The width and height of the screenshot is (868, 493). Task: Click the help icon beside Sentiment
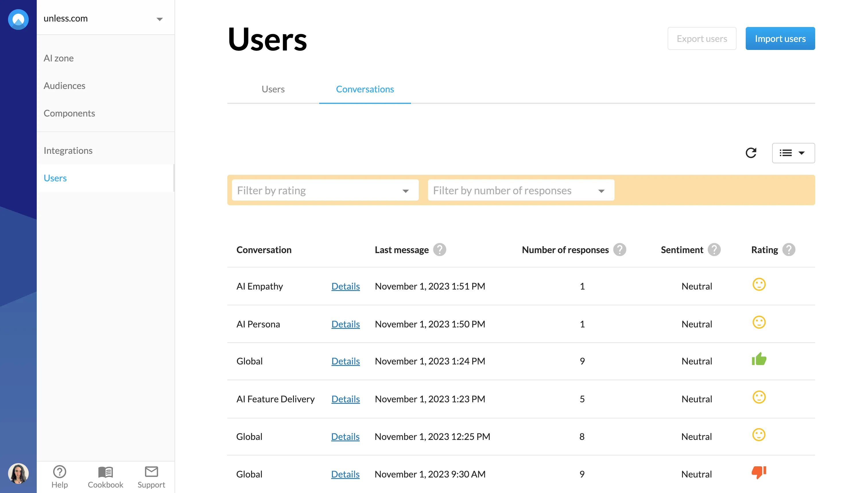tap(714, 250)
